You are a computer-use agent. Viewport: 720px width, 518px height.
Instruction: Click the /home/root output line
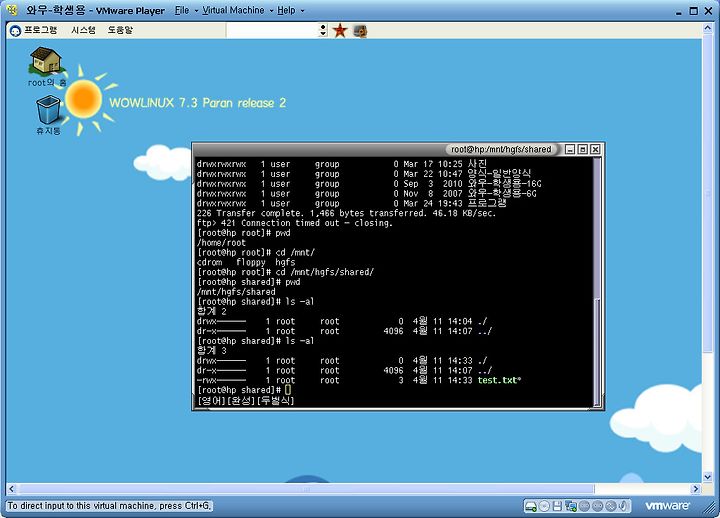click(x=221, y=242)
